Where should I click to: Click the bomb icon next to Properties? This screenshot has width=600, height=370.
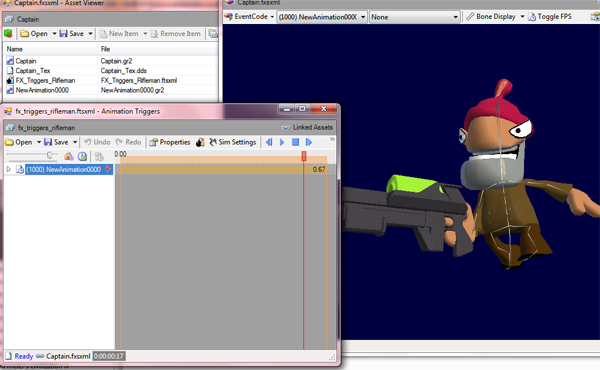click(200, 142)
